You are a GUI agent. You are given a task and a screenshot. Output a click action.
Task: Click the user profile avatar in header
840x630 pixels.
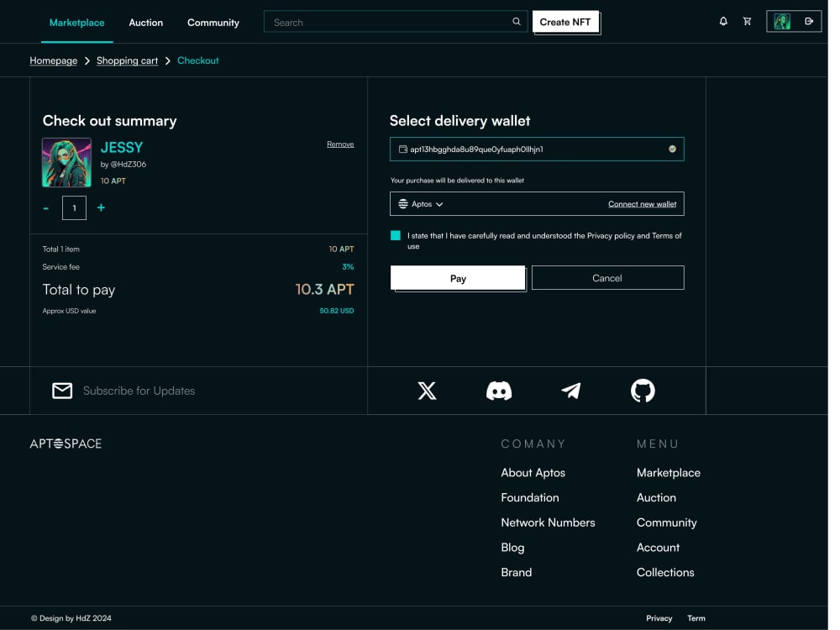coord(782,22)
